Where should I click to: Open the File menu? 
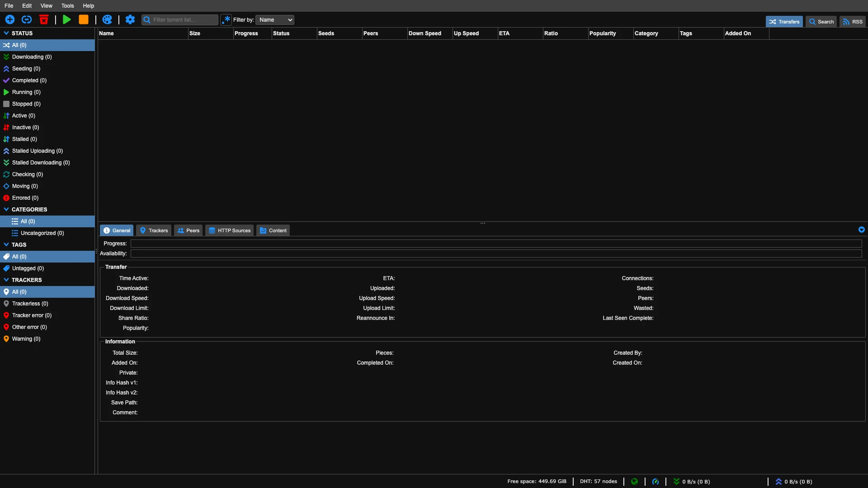point(9,6)
